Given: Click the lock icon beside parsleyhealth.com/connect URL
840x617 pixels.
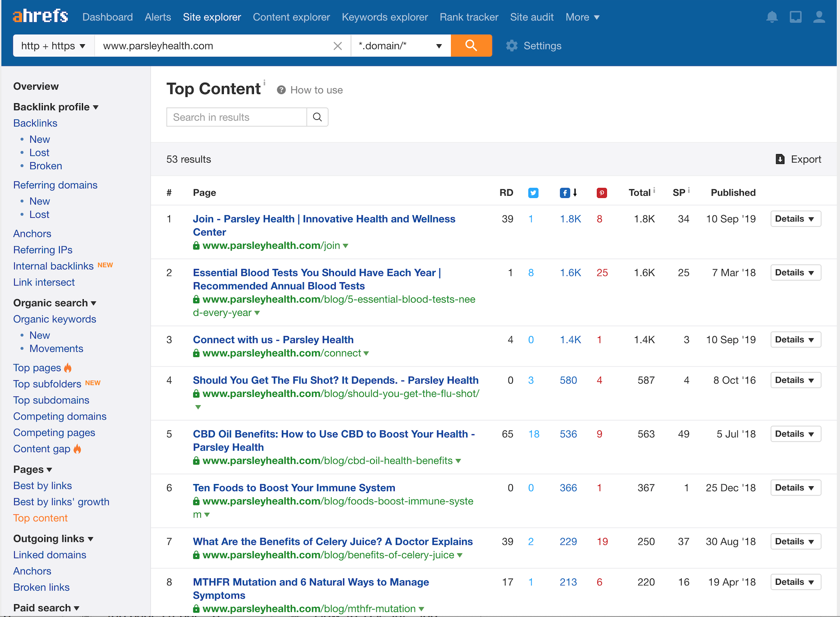Looking at the screenshot, I should coord(196,353).
